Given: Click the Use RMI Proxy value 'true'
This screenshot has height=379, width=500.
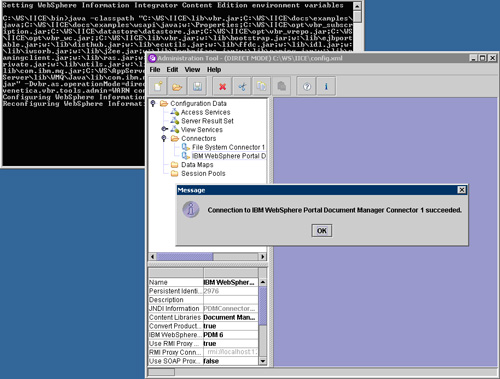Looking at the screenshot, I should tap(231, 343).
